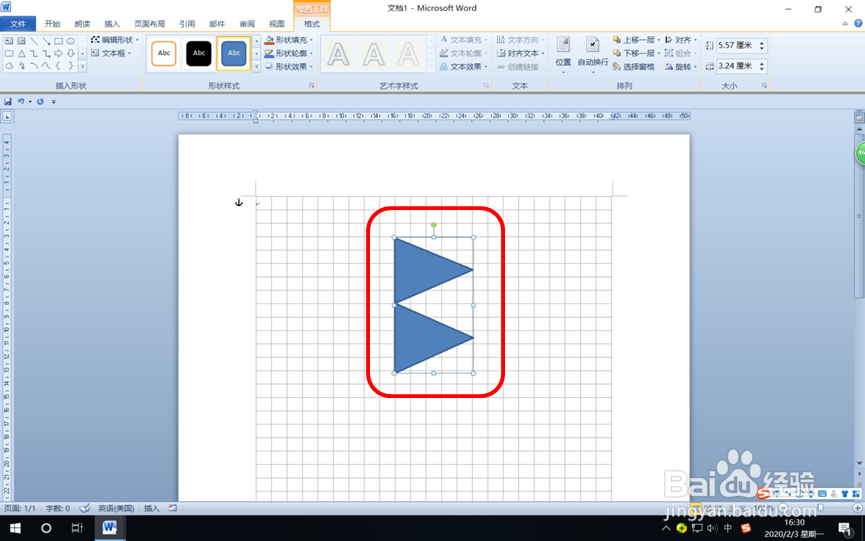Viewport: 865px width, 541px height.
Task: Switch to the View (视图) tab
Action: pos(277,24)
